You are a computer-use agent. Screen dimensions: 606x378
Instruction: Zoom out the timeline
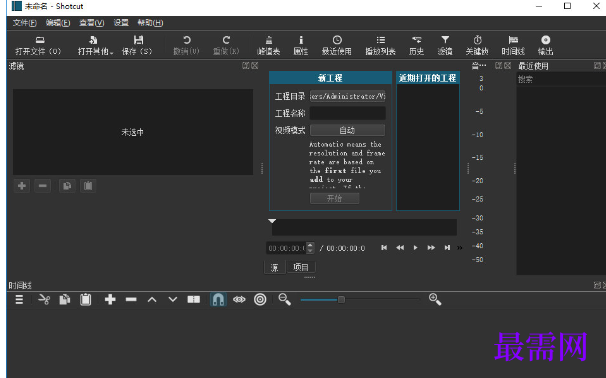pos(284,300)
